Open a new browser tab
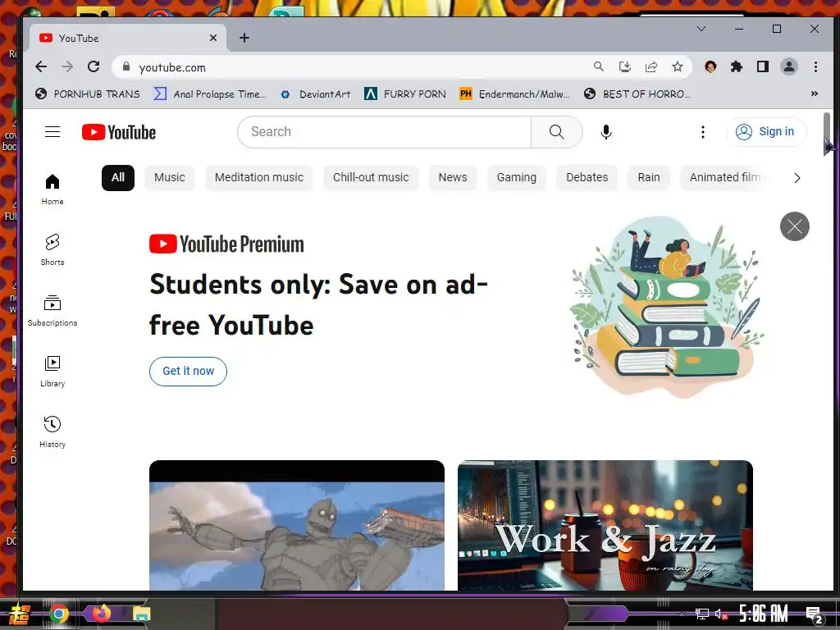The image size is (840, 630). click(244, 38)
